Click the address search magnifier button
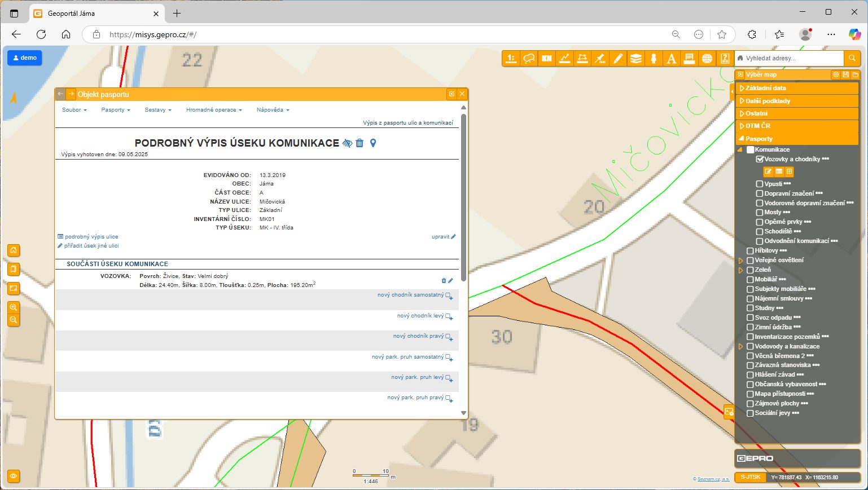 tap(852, 58)
